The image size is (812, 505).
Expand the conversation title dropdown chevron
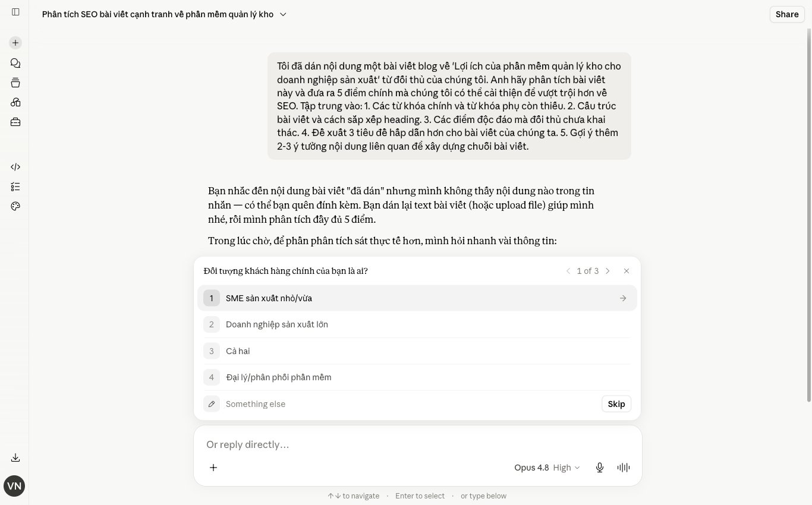point(283,14)
